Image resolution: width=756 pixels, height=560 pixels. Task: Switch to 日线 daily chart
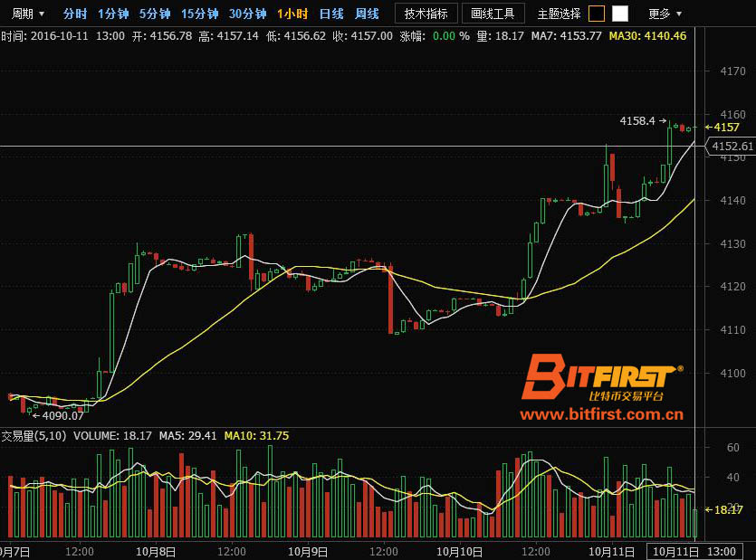pos(331,14)
